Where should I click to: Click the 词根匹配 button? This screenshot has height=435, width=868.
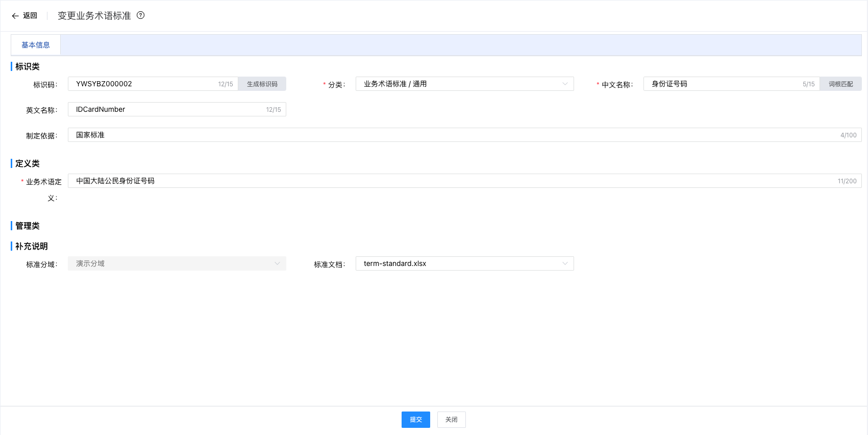[x=840, y=84]
